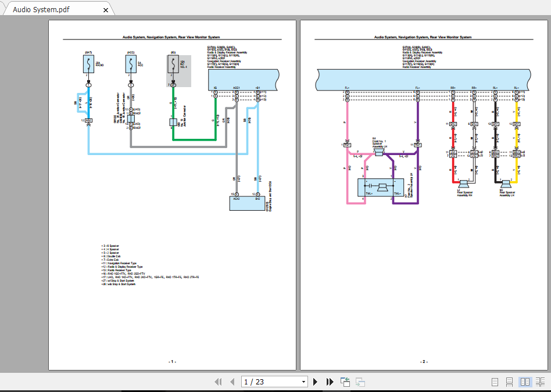Viewport: 551px width, 392px height.
Task: Go to the previous page
Action: (x=232, y=382)
